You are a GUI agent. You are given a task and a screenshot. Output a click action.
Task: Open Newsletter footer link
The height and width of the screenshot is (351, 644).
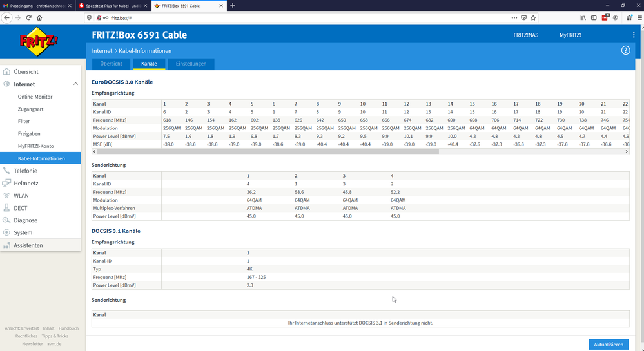[x=32, y=344]
